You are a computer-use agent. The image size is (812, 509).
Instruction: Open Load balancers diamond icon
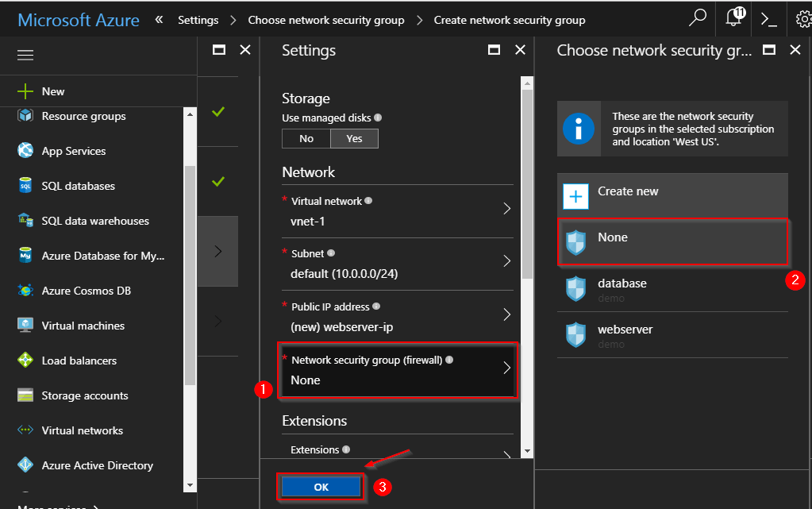point(25,360)
